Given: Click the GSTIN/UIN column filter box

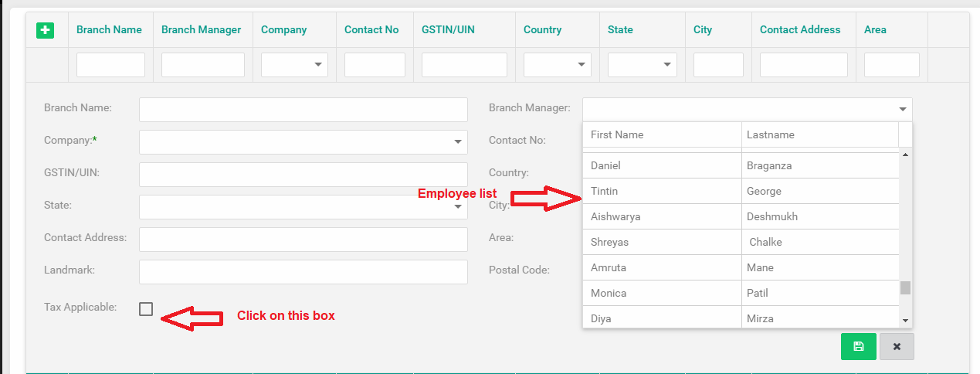Looking at the screenshot, I should 464,65.
